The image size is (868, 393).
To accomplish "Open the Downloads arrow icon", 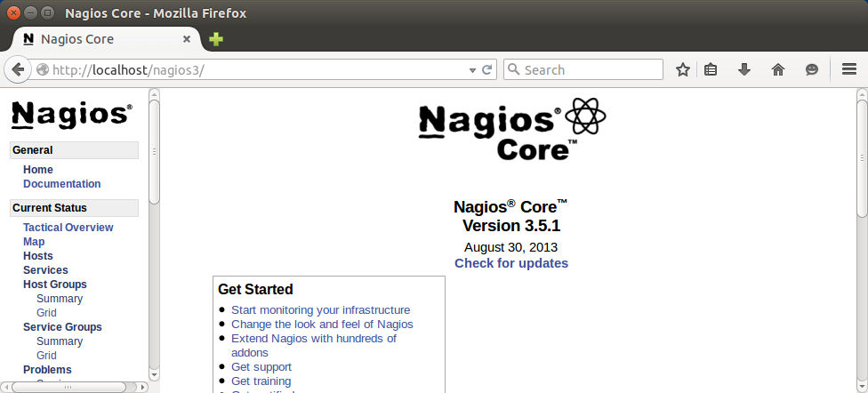I will click(744, 69).
